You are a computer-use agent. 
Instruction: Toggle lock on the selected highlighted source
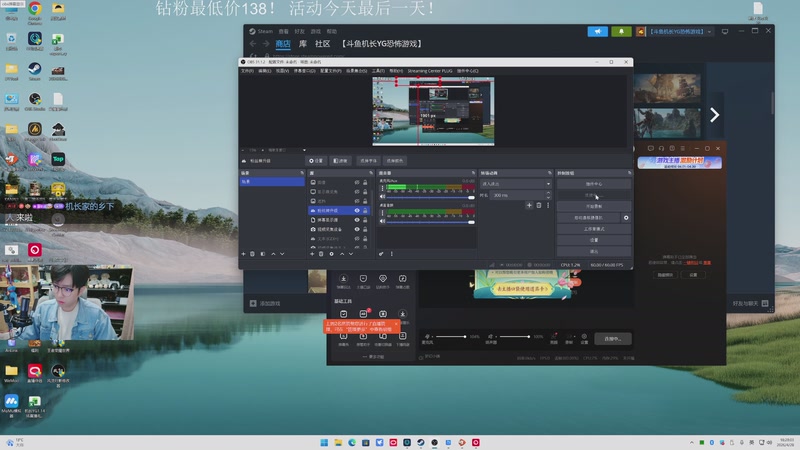click(365, 210)
